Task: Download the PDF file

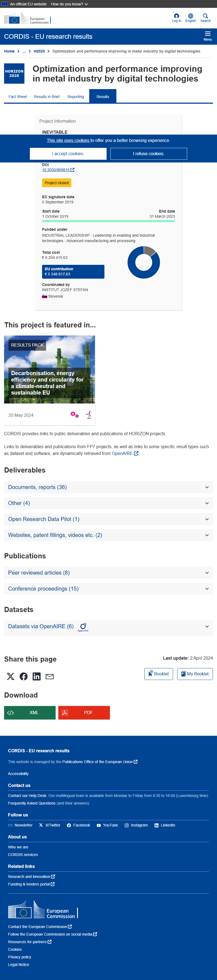Action: [84, 713]
